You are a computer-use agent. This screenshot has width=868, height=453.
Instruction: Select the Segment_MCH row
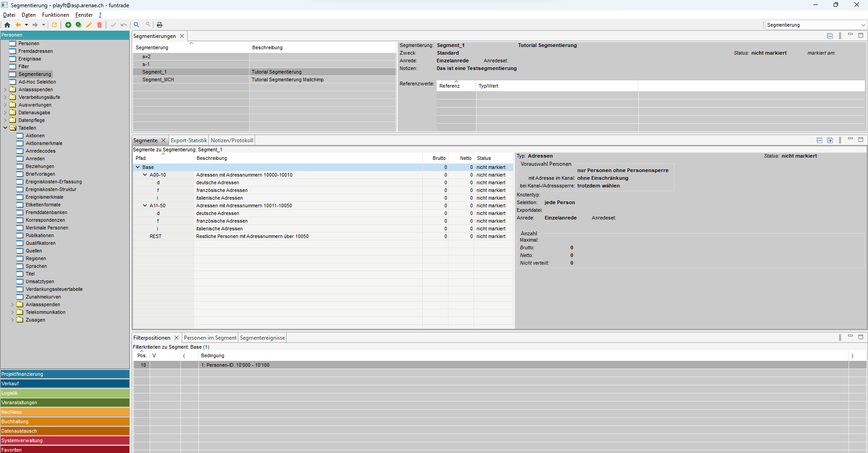tap(158, 79)
